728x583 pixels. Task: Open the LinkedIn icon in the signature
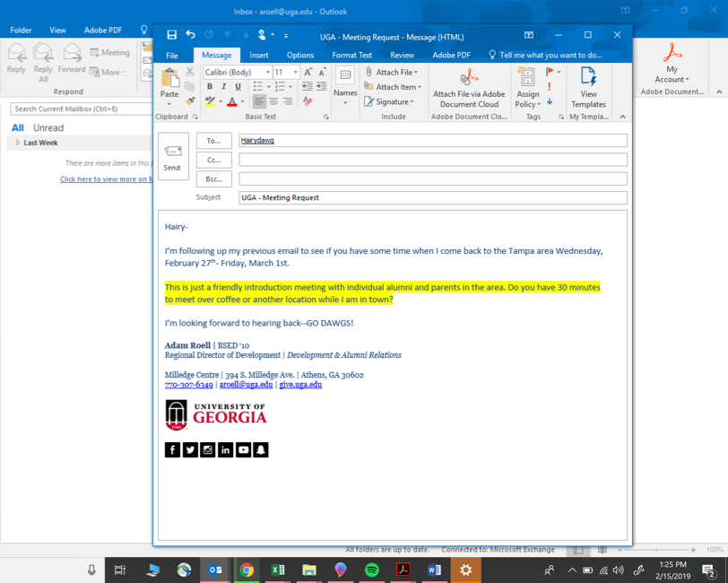pos(225,449)
